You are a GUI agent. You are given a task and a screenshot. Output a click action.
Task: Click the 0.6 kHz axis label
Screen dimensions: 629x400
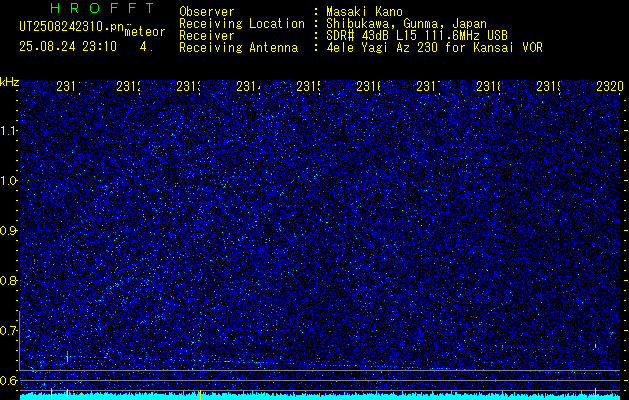click(x=9, y=380)
